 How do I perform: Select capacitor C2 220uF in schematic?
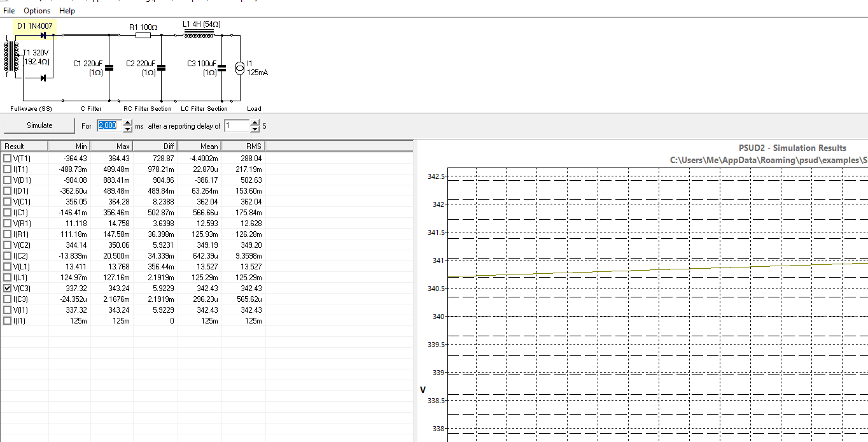(x=161, y=68)
